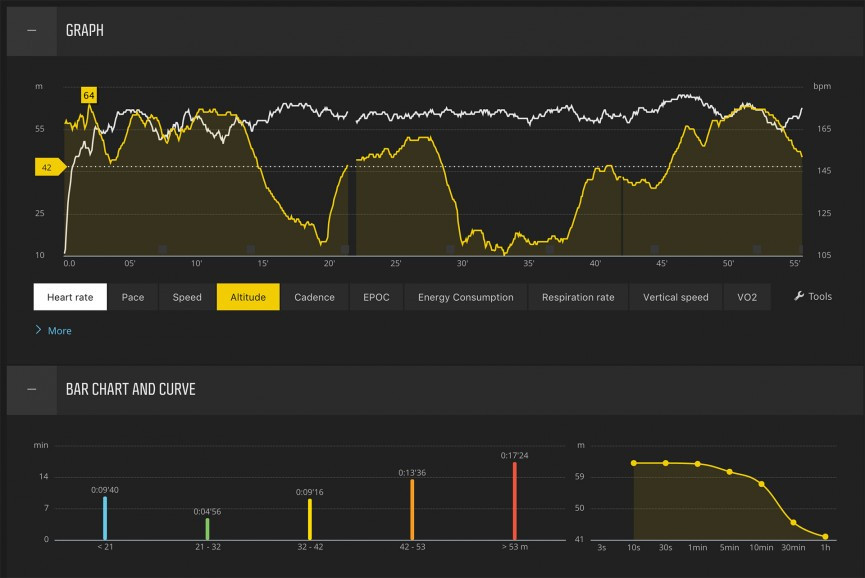This screenshot has height=578, width=865.
Task: Show Respiration rate on the graph
Action: point(577,296)
